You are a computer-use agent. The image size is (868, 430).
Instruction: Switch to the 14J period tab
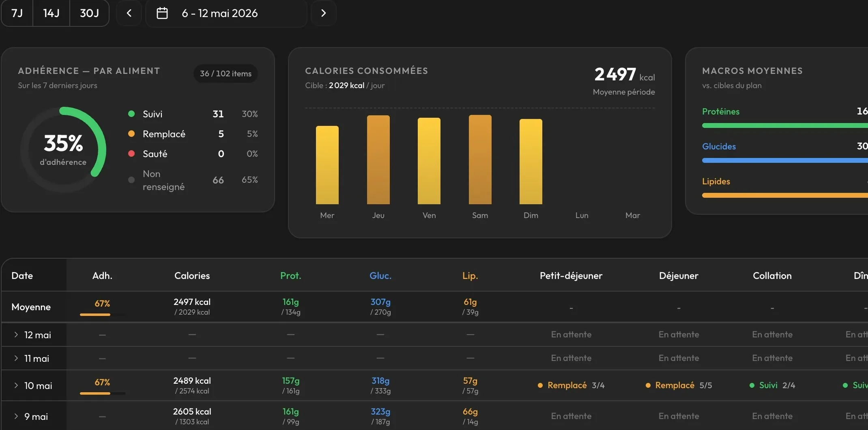point(51,13)
